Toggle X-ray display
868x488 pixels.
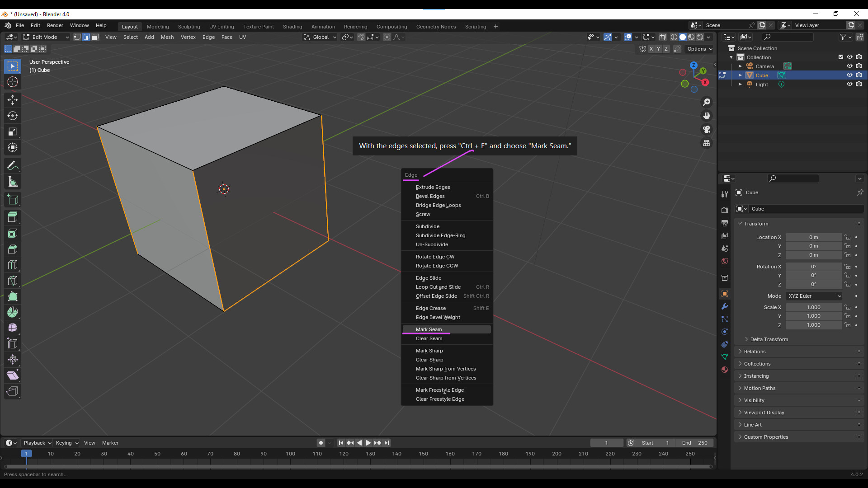tap(663, 37)
